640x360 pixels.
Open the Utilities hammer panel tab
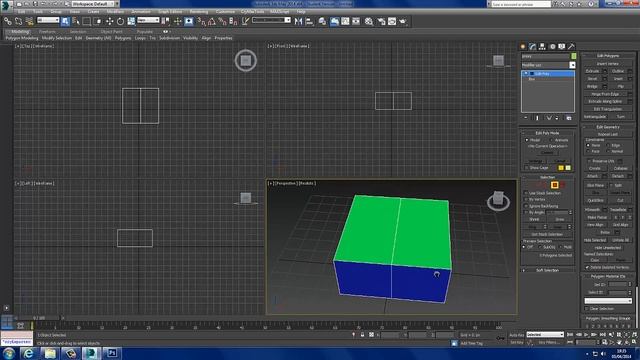571,47
